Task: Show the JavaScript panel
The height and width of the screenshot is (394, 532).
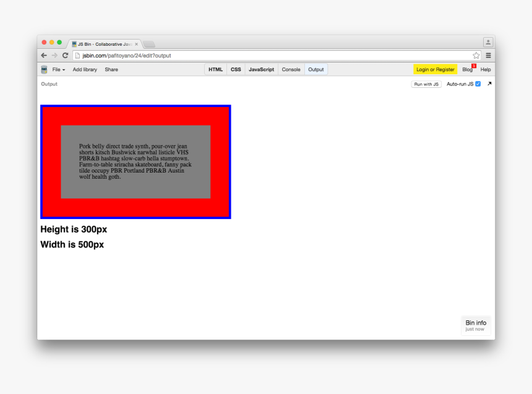Action: pos(261,69)
